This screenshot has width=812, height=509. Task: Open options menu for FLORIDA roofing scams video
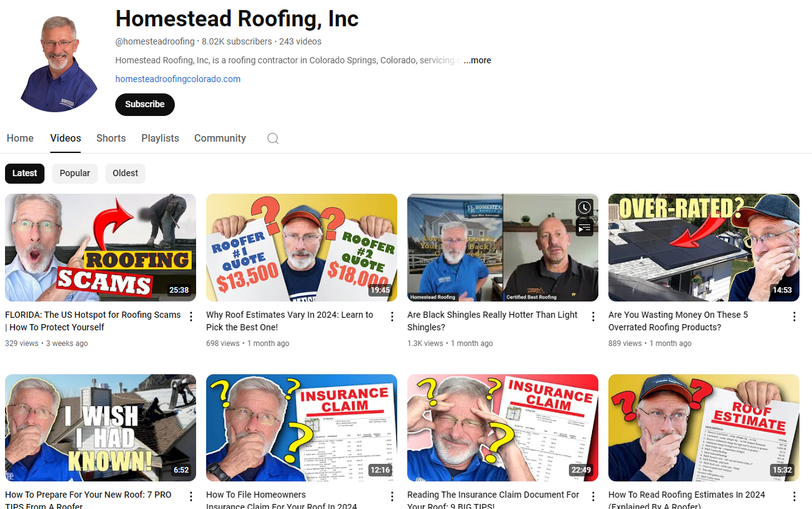tap(192, 317)
